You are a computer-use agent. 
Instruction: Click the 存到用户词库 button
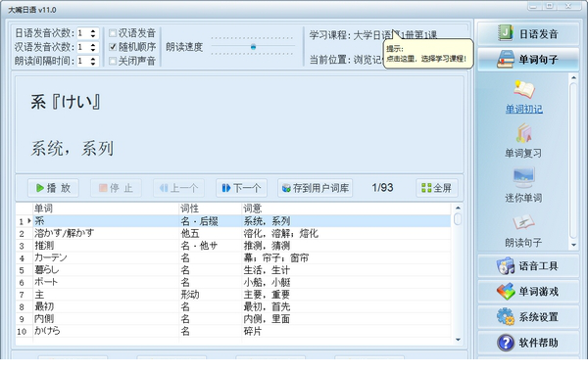(315, 188)
